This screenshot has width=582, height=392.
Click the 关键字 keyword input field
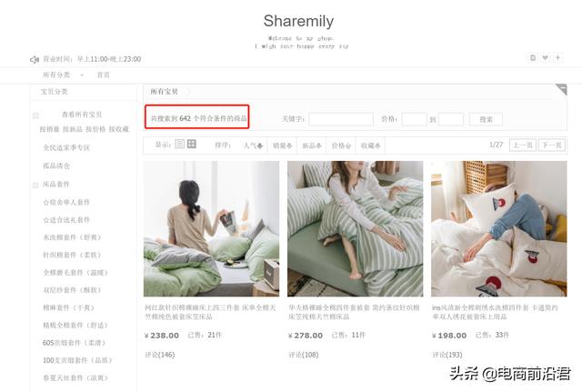point(341,119)
